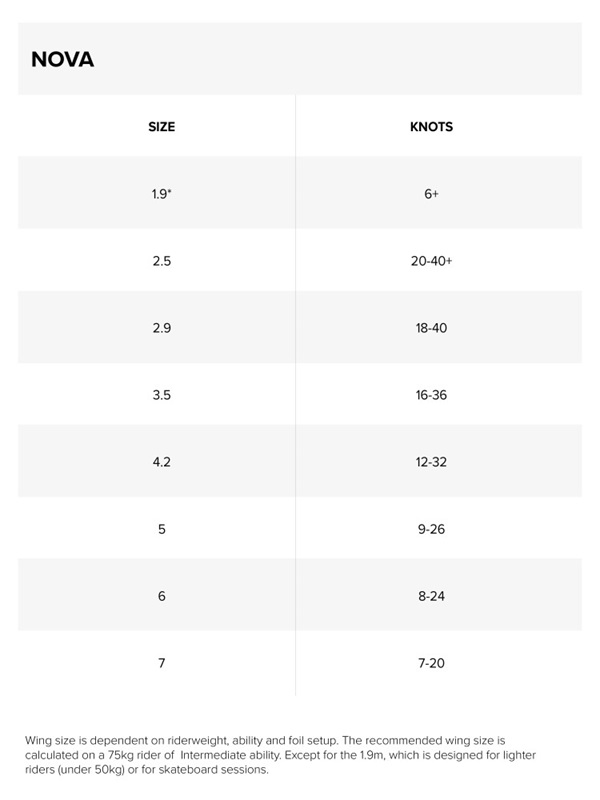Click the 12-32 knots value

[431, 462]
